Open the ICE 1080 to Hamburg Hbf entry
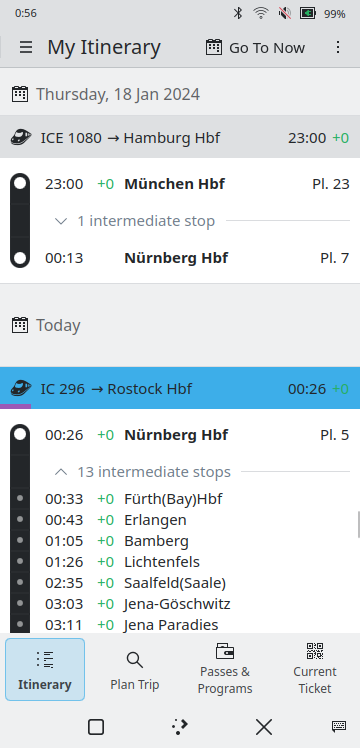The height and width of the screenshot is (748, 360). 180,137
